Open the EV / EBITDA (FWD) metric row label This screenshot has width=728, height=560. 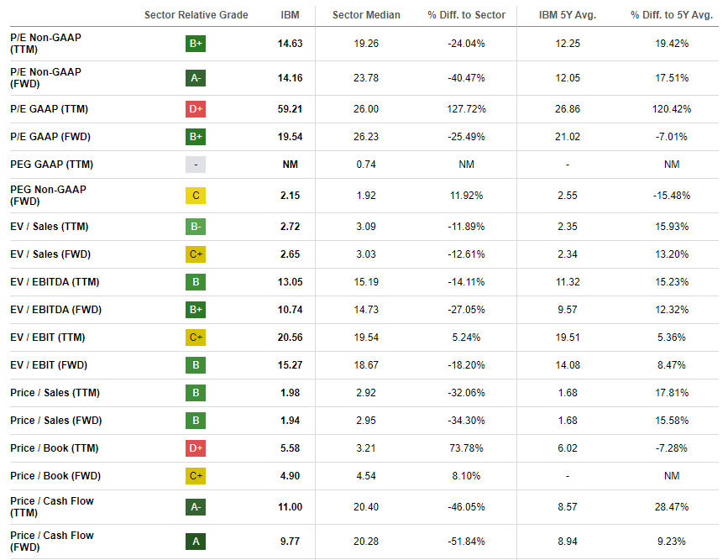55,310
